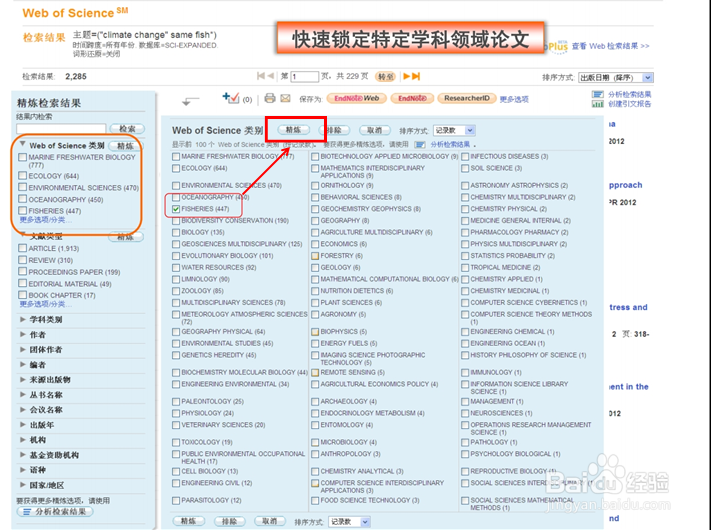Screen dimensions: 711x530
Task: Click the bottom 排除 button
Action: pyautogui.click(x=229, y=521)
